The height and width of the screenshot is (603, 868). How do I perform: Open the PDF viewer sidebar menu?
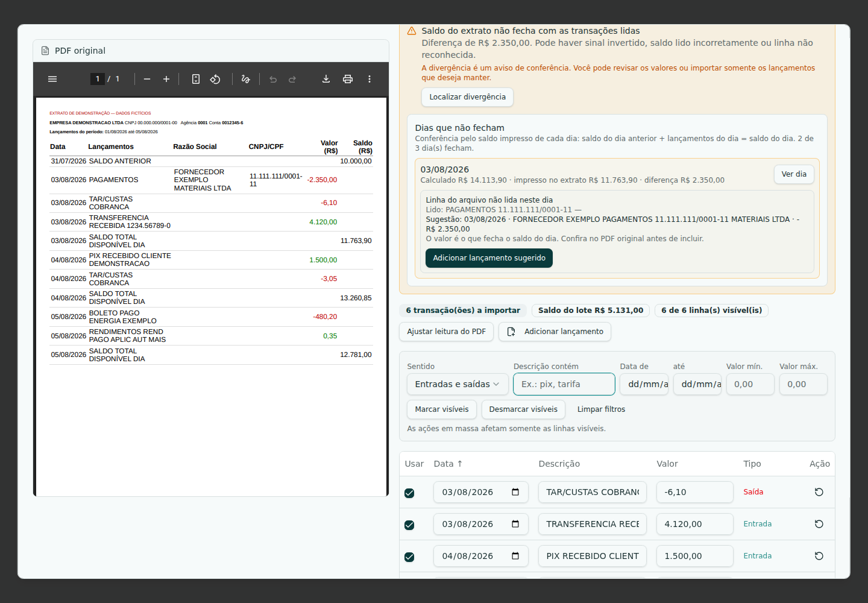[x=52, y=79]
